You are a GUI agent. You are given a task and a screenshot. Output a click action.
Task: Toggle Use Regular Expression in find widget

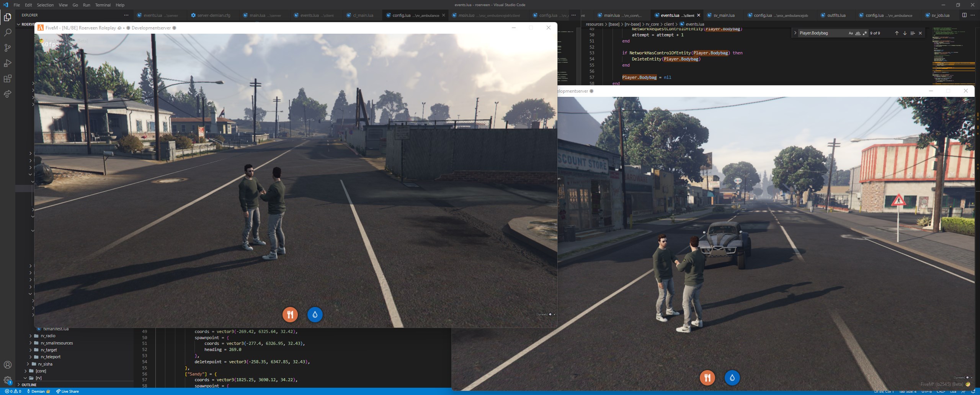[x=864, y=33]
